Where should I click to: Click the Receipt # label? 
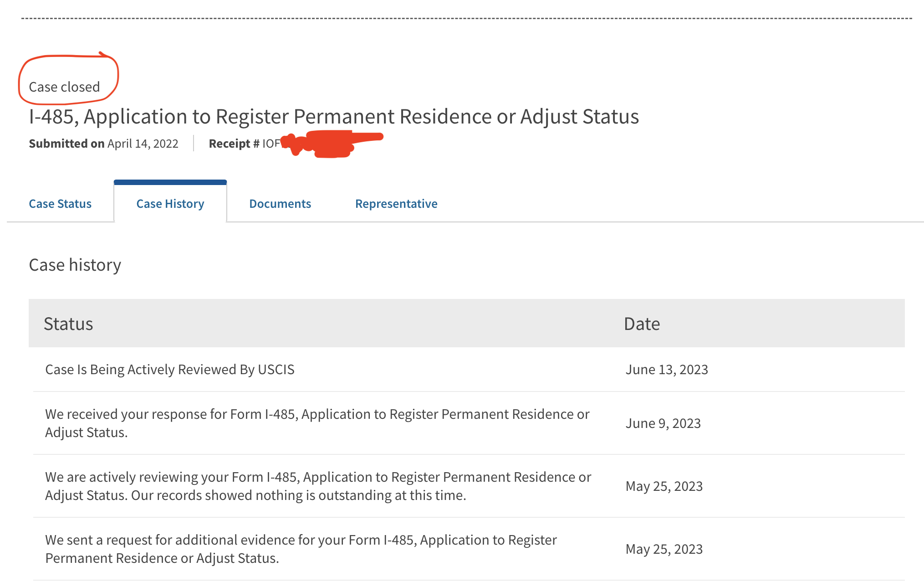tap(234, 144)
